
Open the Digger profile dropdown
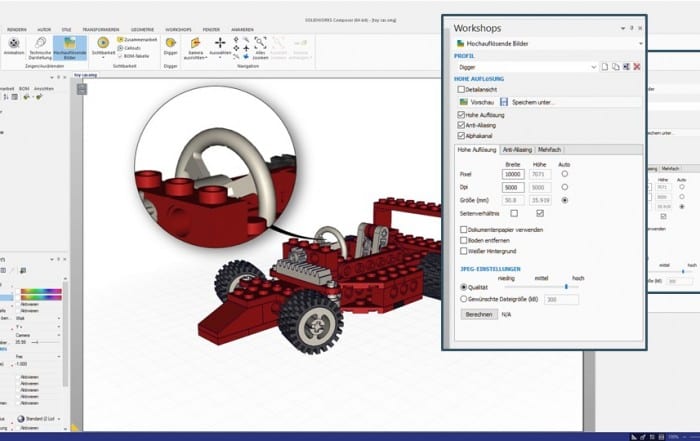(x=594, y=67)
